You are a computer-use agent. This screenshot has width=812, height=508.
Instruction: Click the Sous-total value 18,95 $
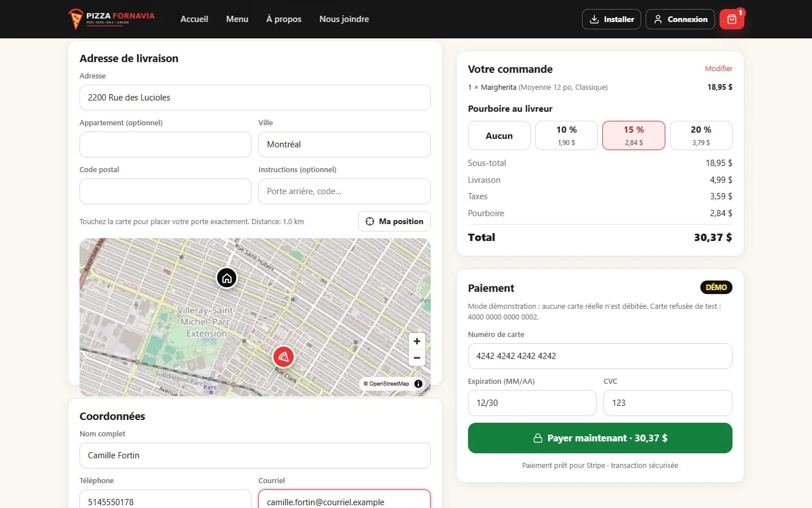point(719,163)
